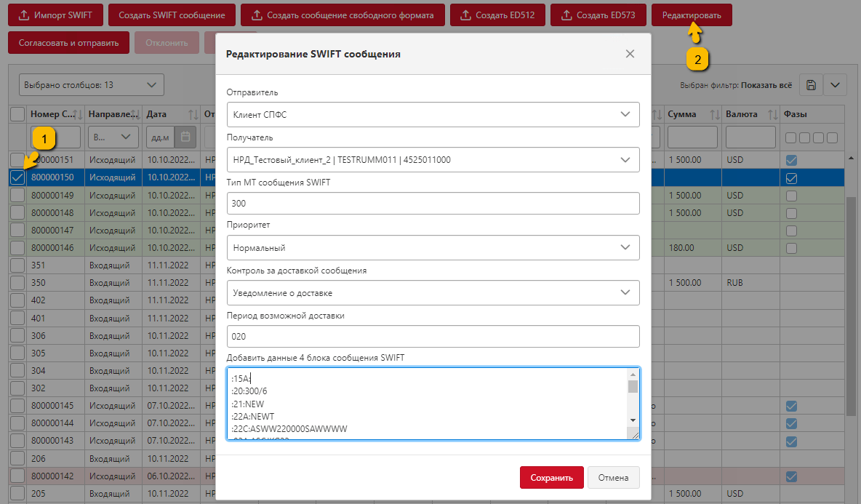861x504 pixels.
Task: Open the 'Выбрано столбцов: 13' column selector
Action: coord(91,85)
